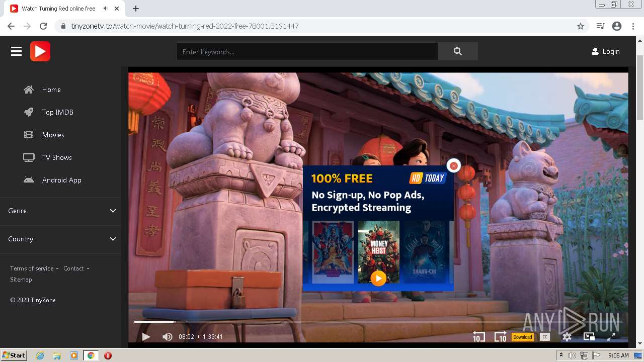Click Chrome icon in taskbar
This screenshot has height=362, width=644.
[91, 355]
